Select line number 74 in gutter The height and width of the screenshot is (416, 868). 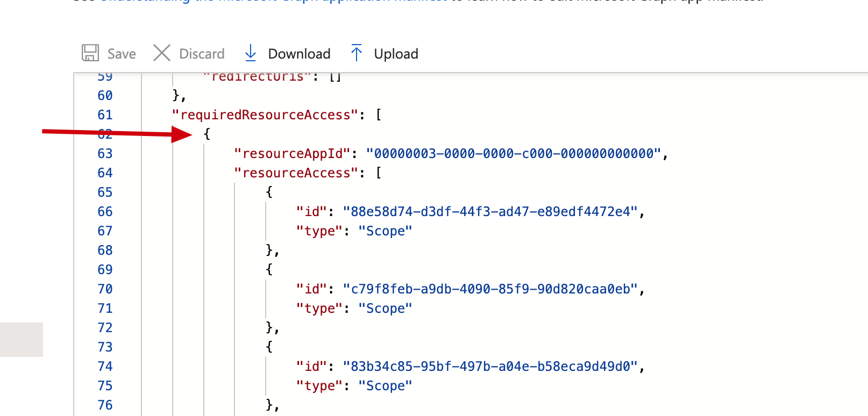pyautogui.click(x=105, y=367)
